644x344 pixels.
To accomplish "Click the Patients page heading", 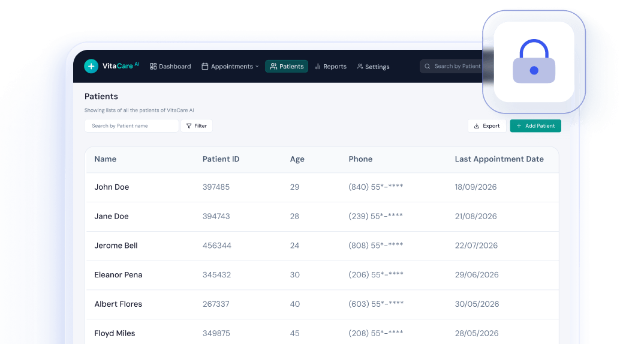I will pyautogui.click(x=101, y=96).
